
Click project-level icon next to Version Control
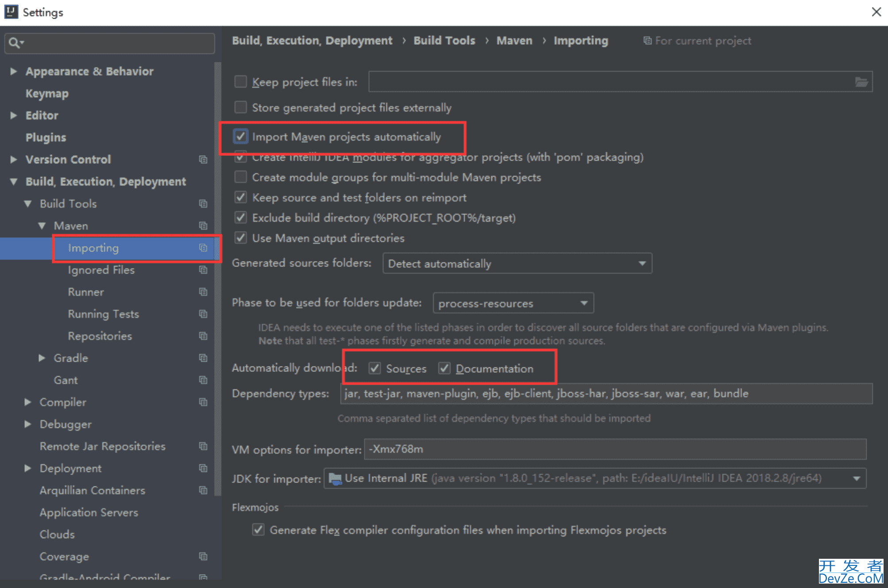pos(203,159)
